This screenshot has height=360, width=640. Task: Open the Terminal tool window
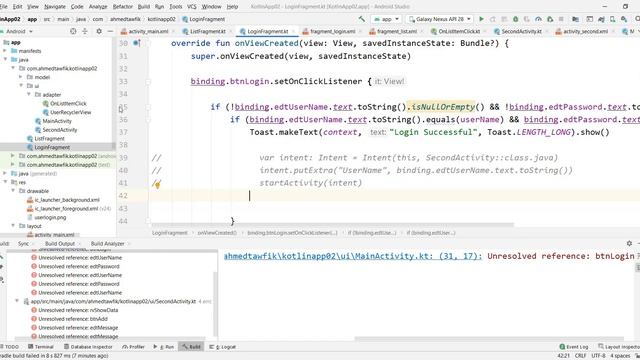click(41, 347)
